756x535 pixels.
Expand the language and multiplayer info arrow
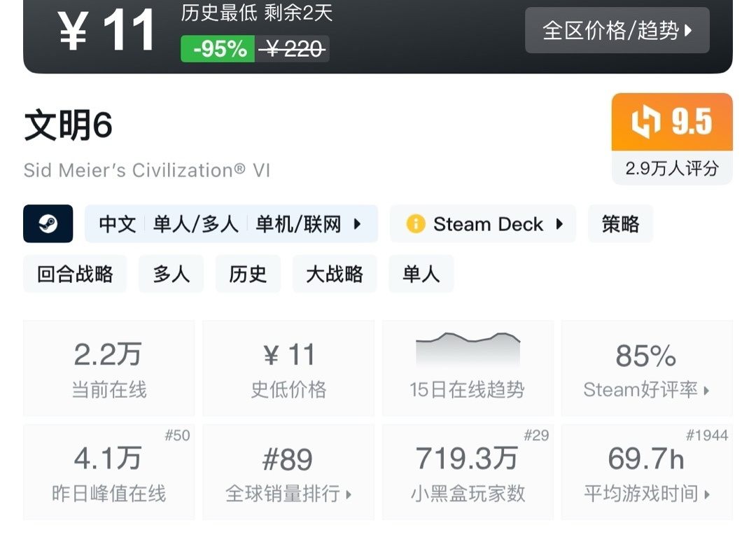tap(357, 224)
